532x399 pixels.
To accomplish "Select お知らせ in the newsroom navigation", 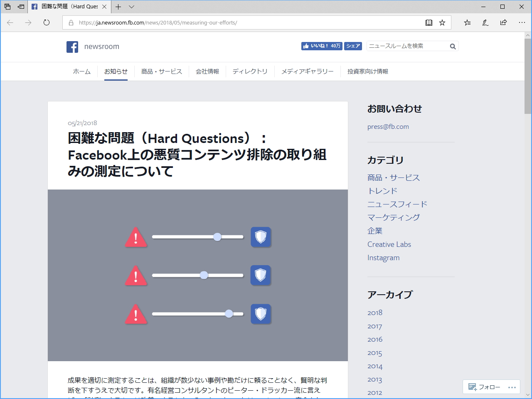I will (x=116, y=71).
